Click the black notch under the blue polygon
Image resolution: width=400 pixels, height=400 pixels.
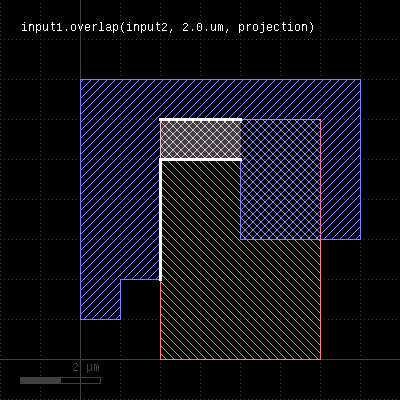point(140,299)
